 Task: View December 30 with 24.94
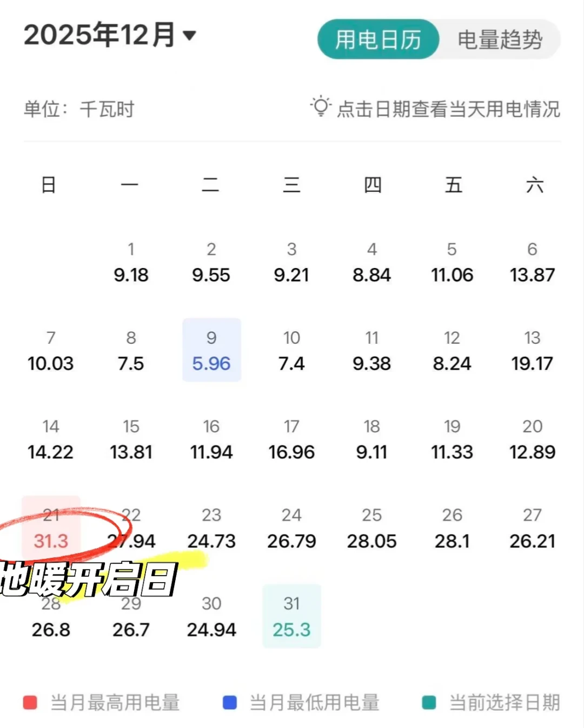click(211, 617)
